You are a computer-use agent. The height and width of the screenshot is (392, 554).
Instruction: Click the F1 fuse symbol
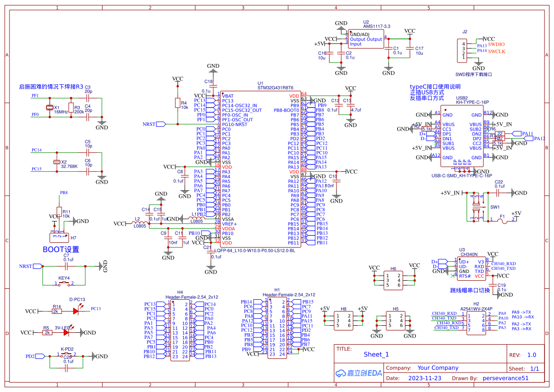[x=502, y=221]
